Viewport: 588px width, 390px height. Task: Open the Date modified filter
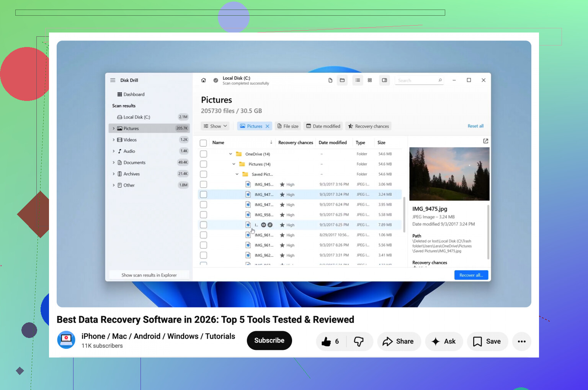click(323, 126)
